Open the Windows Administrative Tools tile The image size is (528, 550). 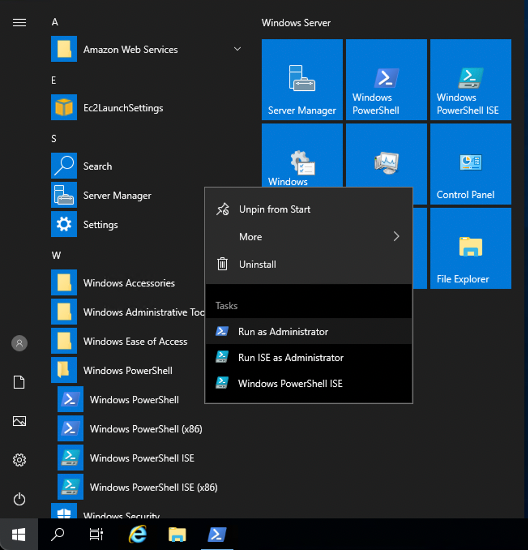click(x=302, y=155)
